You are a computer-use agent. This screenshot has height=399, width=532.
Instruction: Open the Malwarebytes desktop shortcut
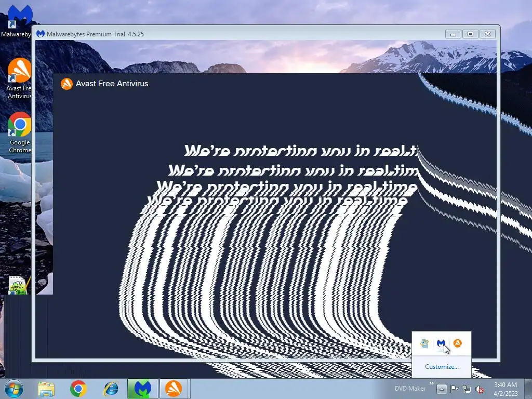[19, 20]
